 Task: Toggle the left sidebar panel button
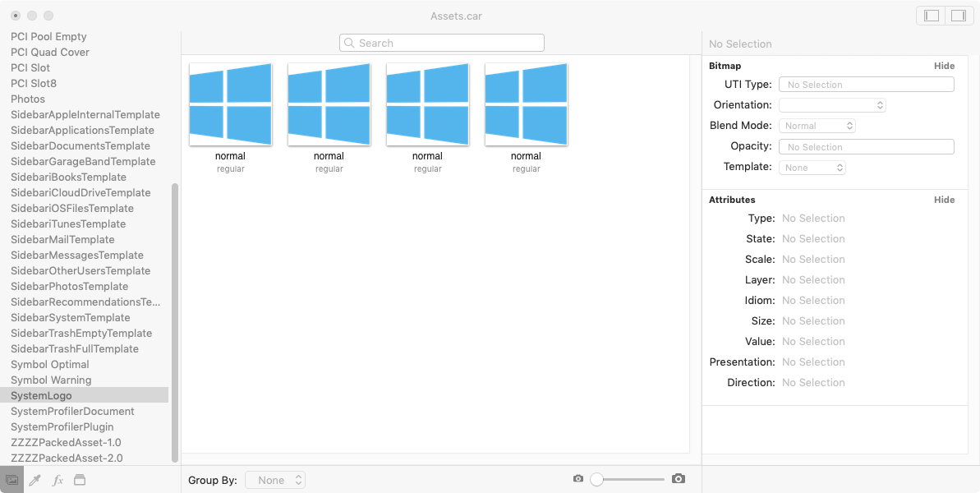[932, 16]
